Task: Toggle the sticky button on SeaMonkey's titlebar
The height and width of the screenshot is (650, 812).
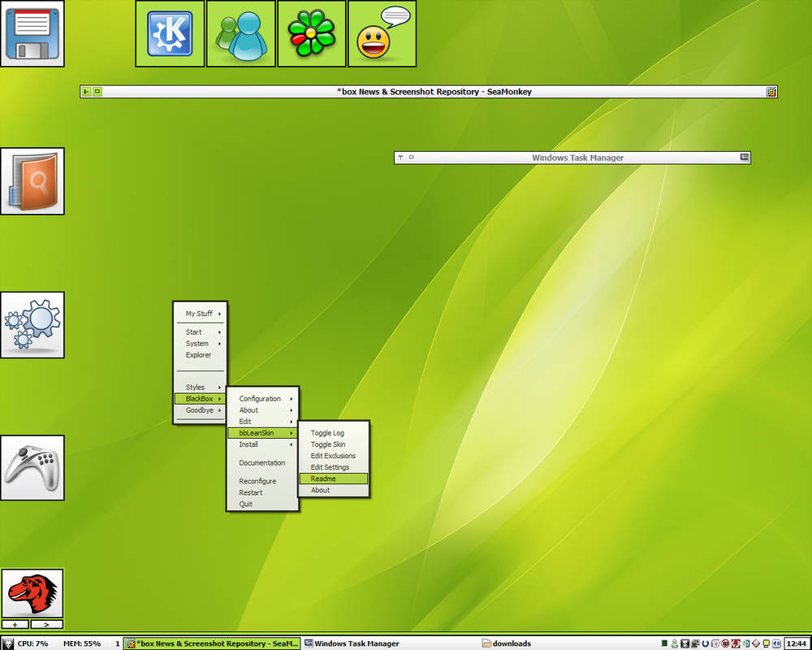Action: pyautogui.click(x=86, y=92)
